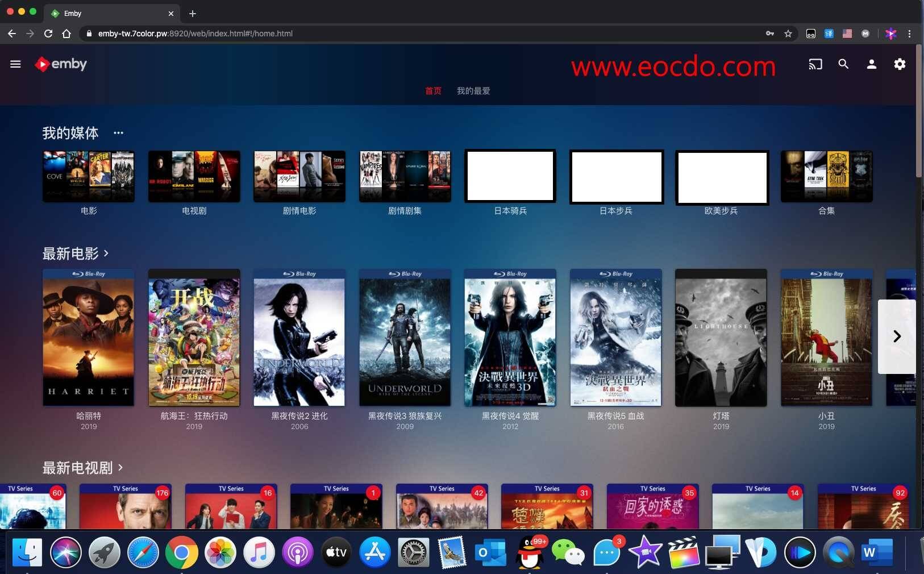Open the 航海王：狂热行动 movie poster
924x574 pixels.
coord(194,338)
